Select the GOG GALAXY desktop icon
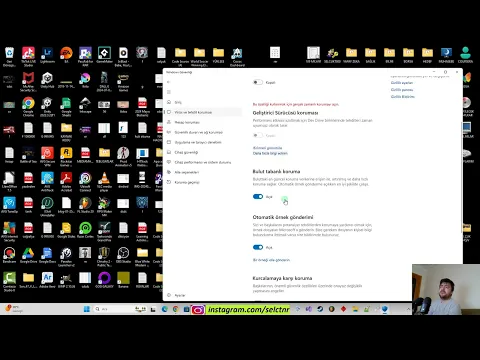This screenshot has width=480, height=360. point(104,280)
